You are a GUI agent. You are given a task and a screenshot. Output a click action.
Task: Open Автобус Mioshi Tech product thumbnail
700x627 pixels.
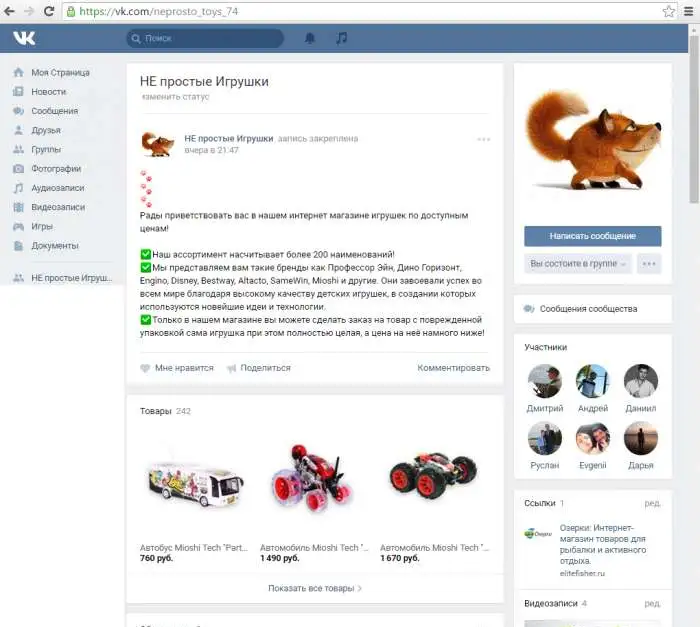pyautogui.click(x=195, y=483)
